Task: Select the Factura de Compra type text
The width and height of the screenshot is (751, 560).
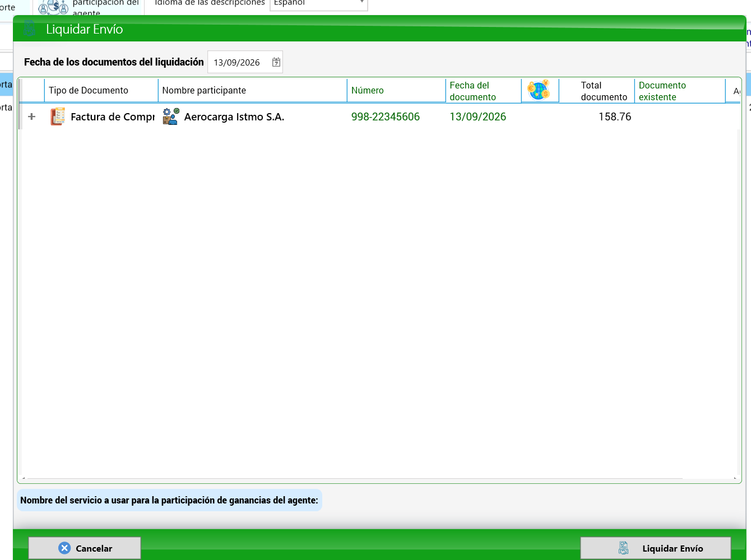Action: [113, 116]
